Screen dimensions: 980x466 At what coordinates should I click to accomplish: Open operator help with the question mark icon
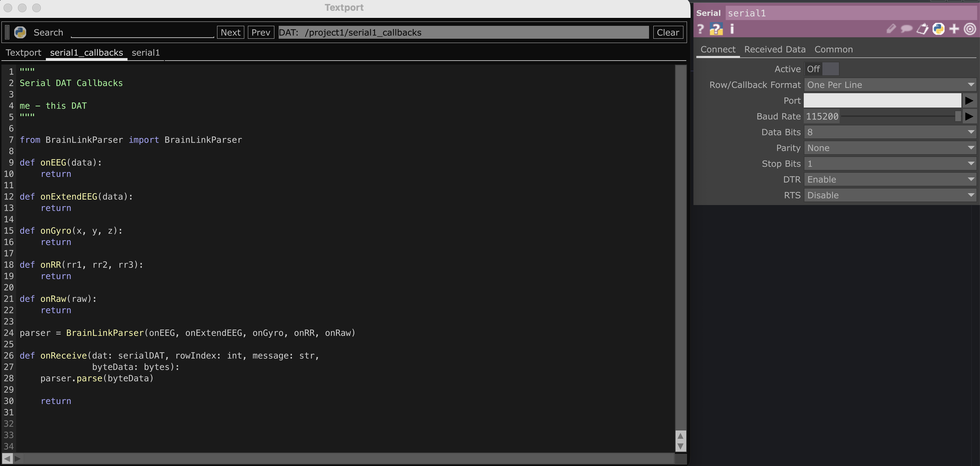pyautogui.click(x=700, y=29)
